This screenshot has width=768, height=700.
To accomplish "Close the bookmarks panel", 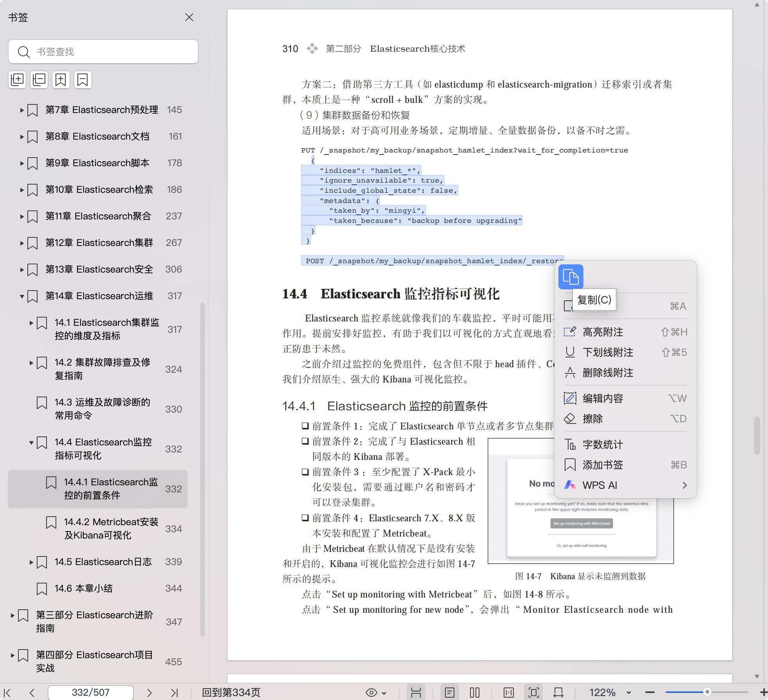I will tap(189, 17).
